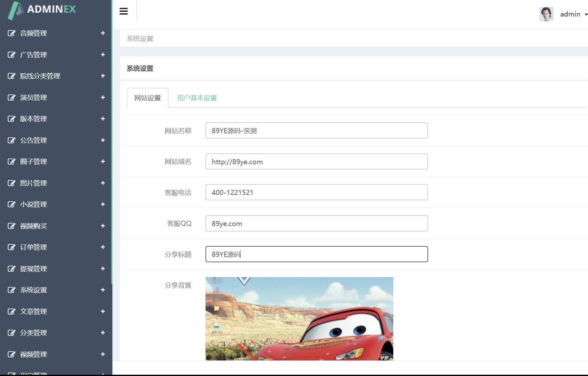Click the admin user avatar
This screenshot has width=588, height=376.
pos(546,14)
